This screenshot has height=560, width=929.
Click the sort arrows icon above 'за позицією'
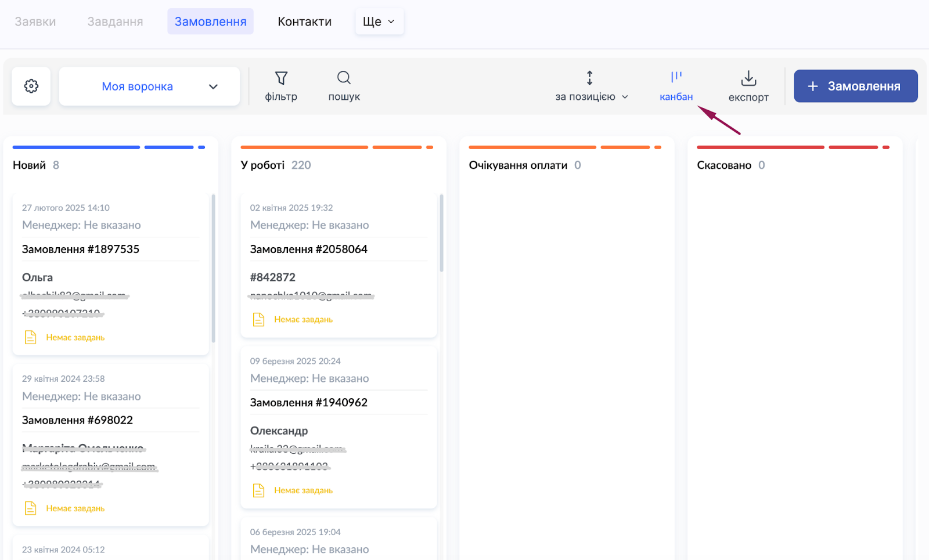(589, 78)
